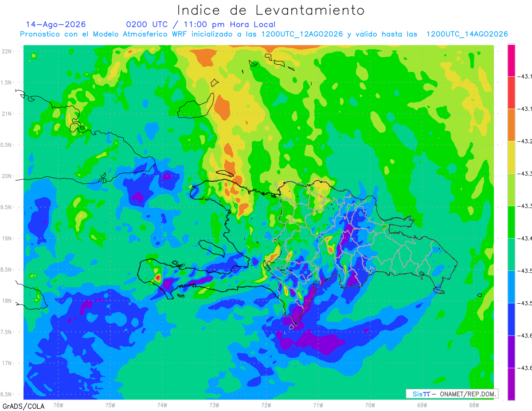Click the '76W' longitude label
Image resolution: width=532 pixels, height=411 pixels.
click(x=58, y=405)
